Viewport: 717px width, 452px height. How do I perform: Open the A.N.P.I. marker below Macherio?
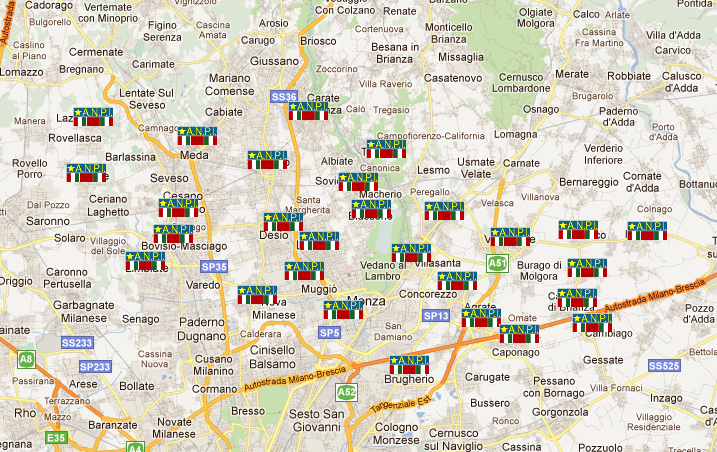pos(371,209)
